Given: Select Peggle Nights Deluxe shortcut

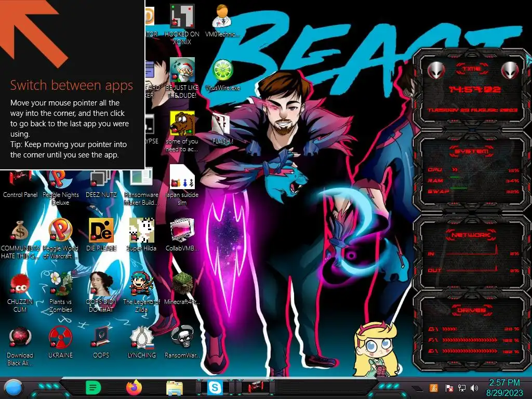Looking at the screenshot, I should (60, 186).
